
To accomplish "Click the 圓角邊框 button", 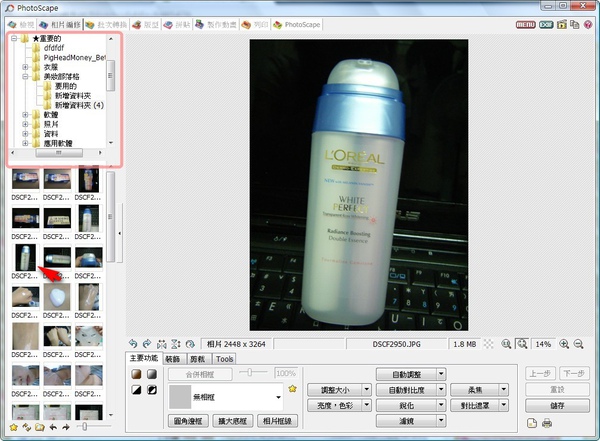I will point(188,421).
